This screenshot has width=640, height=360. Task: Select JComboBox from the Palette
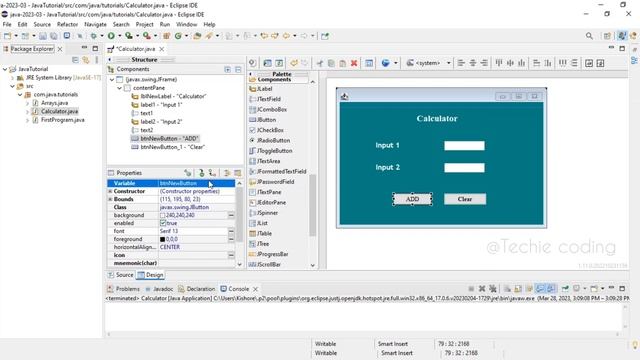268,109
